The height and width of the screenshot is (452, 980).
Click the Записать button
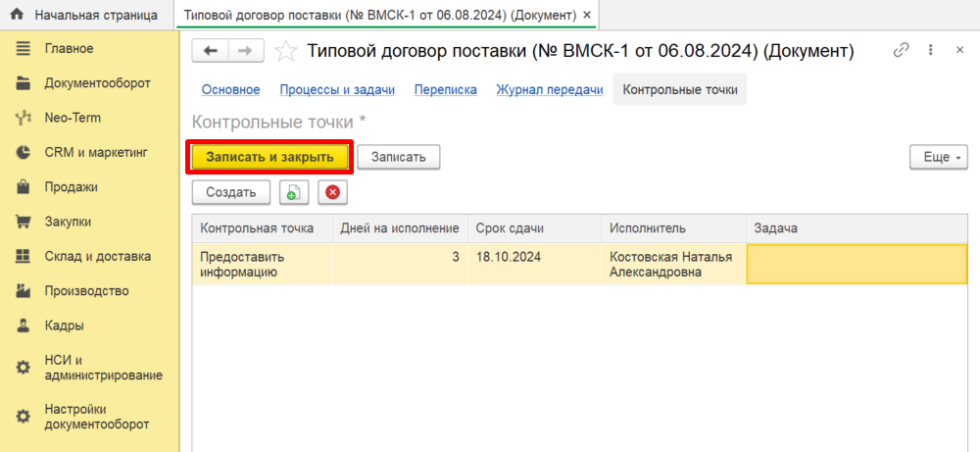(x=399, y=157)
